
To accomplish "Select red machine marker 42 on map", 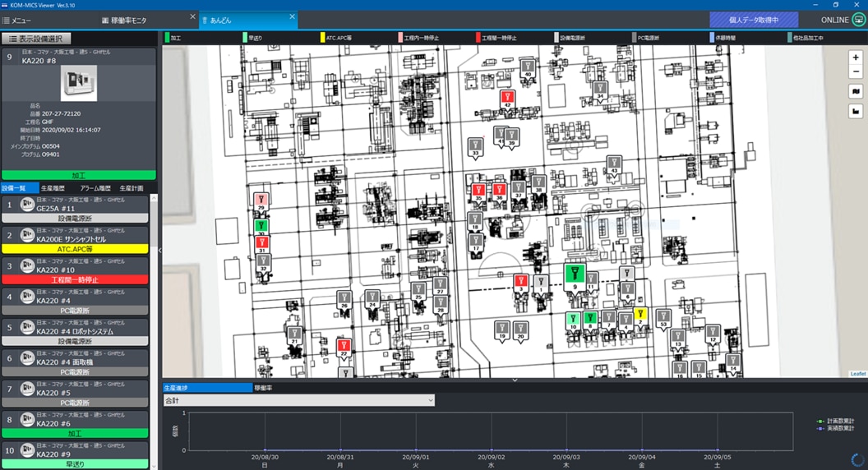I will 507,99.
